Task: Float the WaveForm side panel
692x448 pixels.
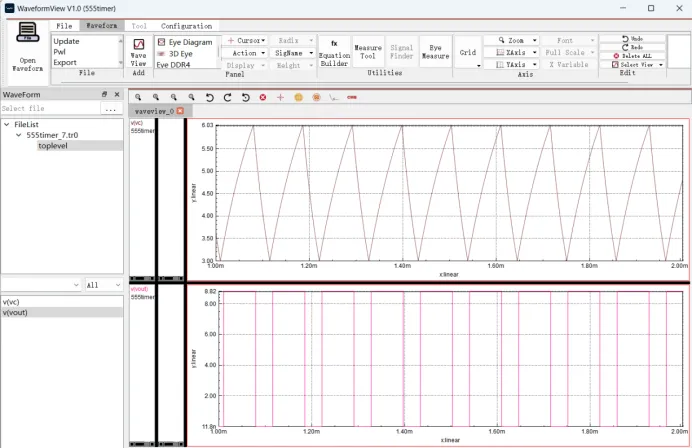Action: [105, 94]
